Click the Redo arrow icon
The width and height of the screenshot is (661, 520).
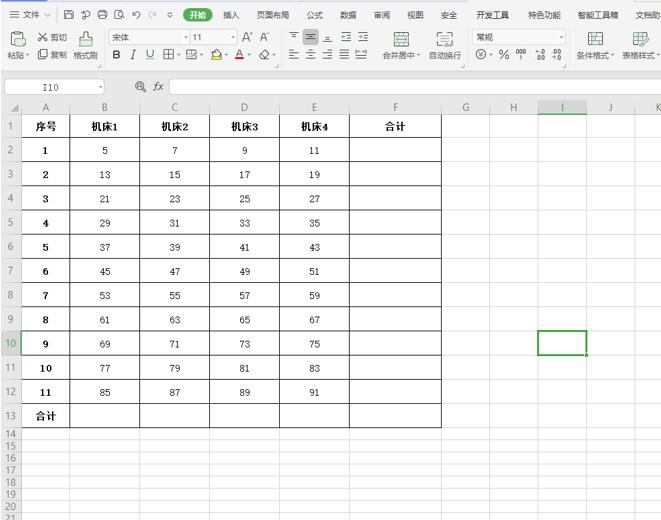click(152, 15)
